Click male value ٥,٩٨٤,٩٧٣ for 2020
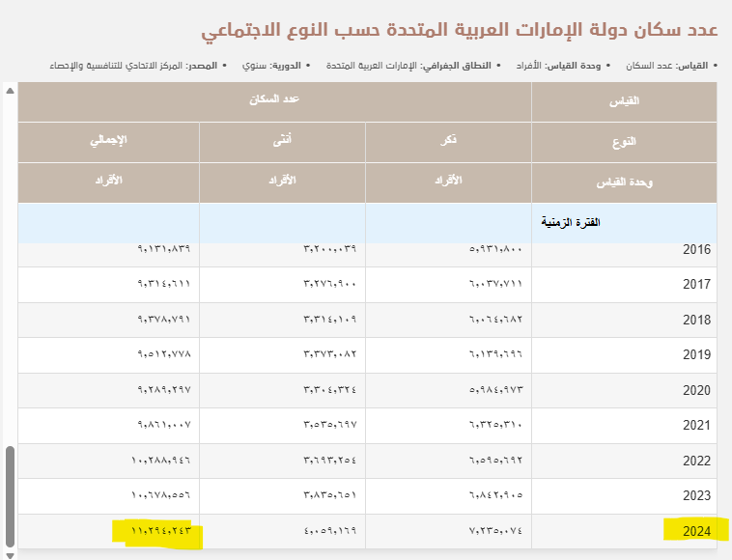 pos(495,391)
